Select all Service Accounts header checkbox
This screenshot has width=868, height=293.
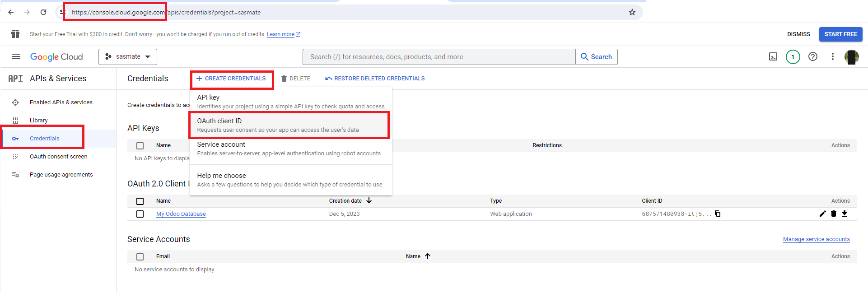(x=140, y=257)
